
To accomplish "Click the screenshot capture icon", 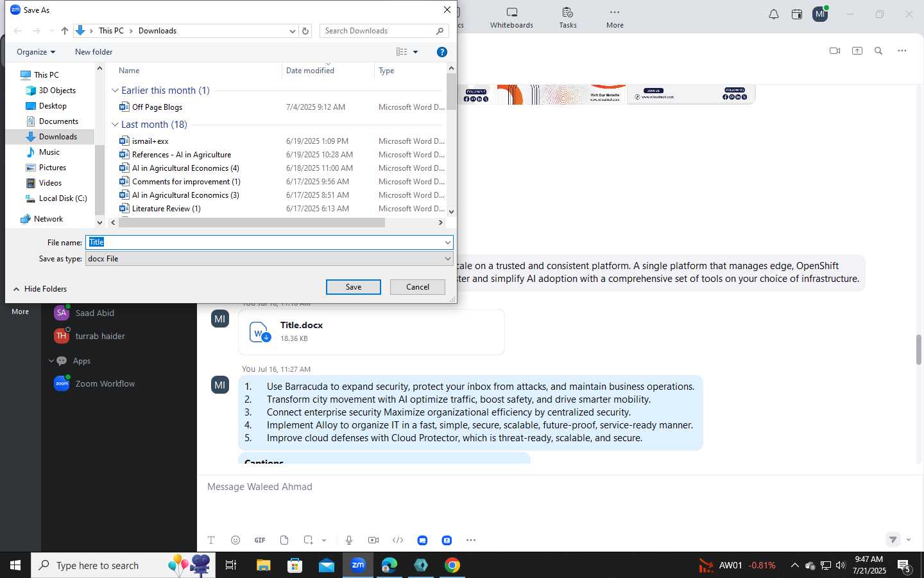I will pyautogui.click(x=309, y=540).
